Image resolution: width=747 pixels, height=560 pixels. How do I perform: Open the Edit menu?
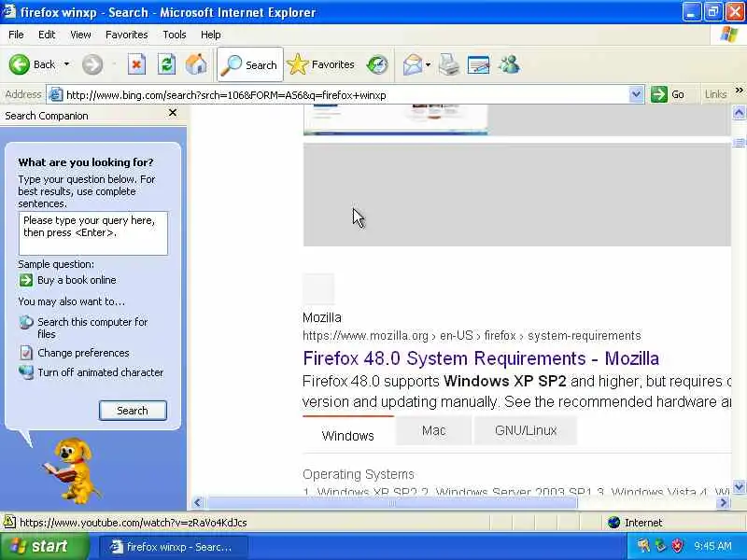click(x=47, y=35)
